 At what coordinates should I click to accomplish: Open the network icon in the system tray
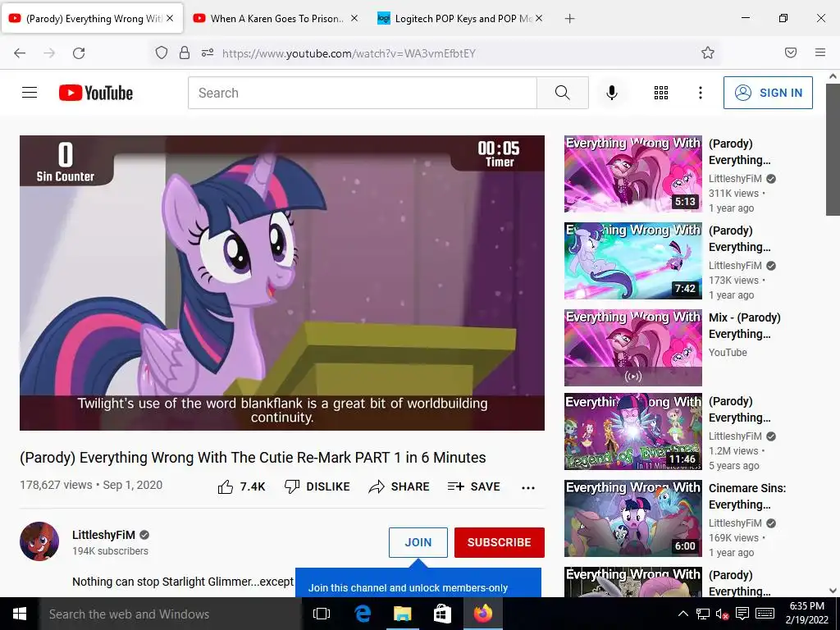703,614
